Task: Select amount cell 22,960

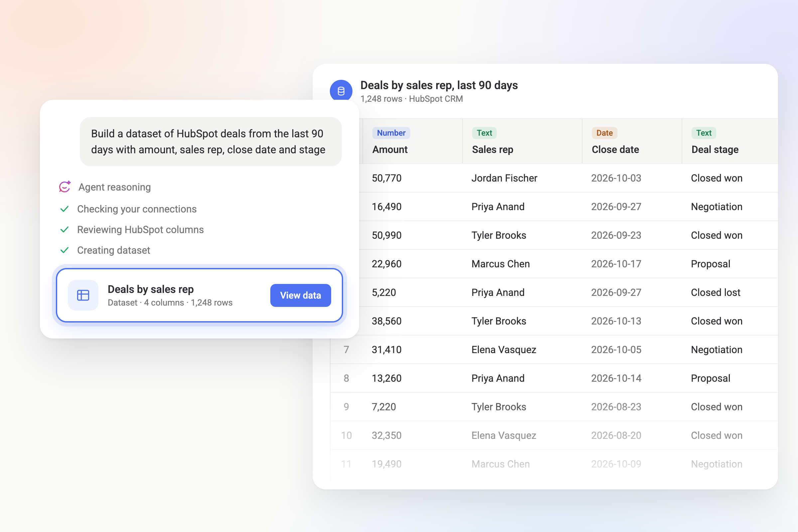Action: 386,264
